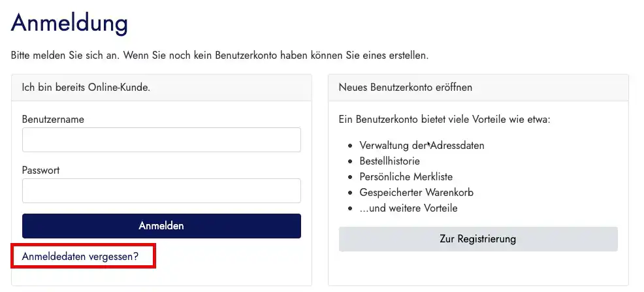Click the Benutzername field label

[x=53, y=120]
